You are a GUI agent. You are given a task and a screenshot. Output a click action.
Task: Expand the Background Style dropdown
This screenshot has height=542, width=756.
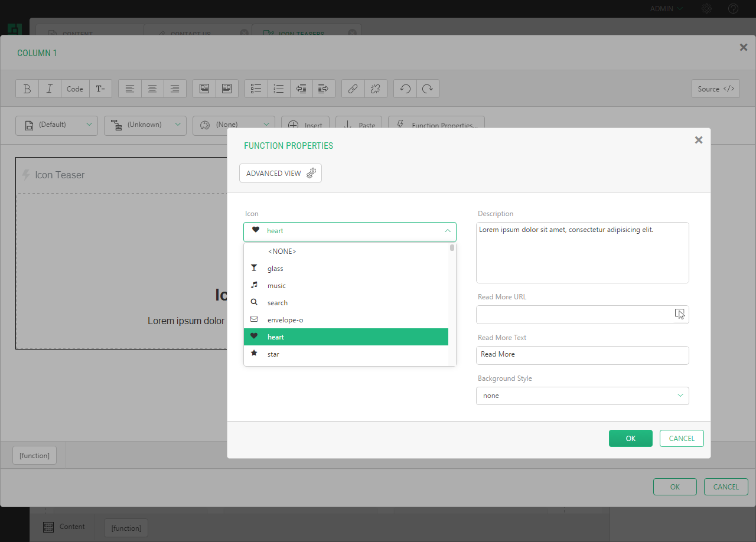tap(582, 396)
